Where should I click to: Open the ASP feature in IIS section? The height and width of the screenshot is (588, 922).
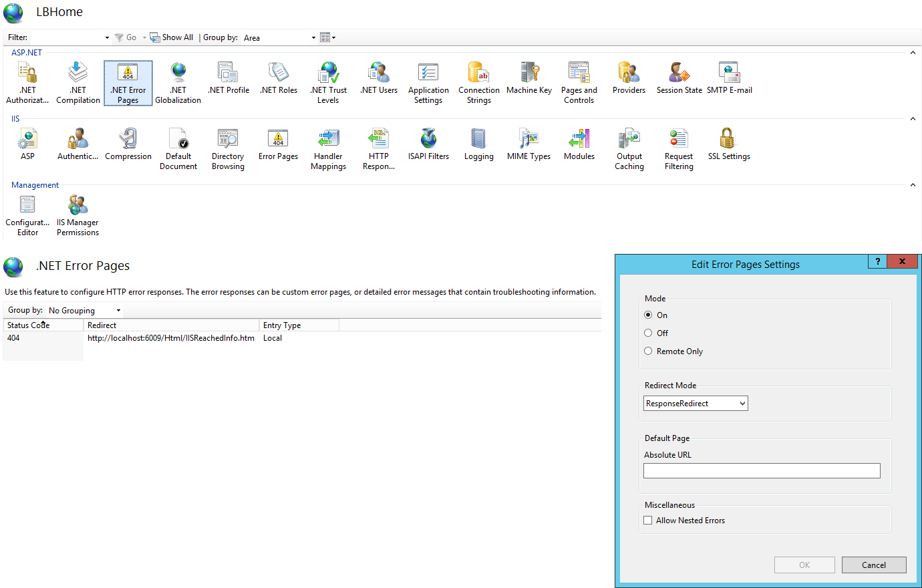tap(27, 145)
